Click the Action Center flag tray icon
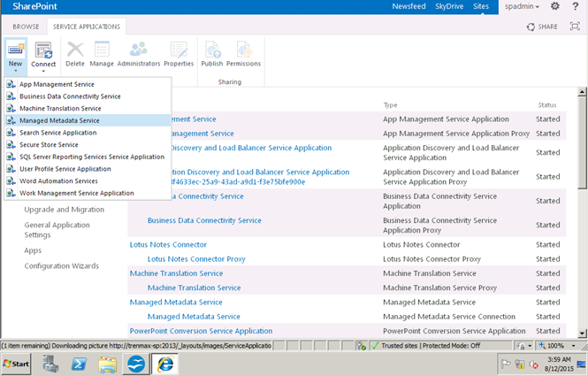The width and height of the screenshot is (588, 376). (x=506, y=364)
